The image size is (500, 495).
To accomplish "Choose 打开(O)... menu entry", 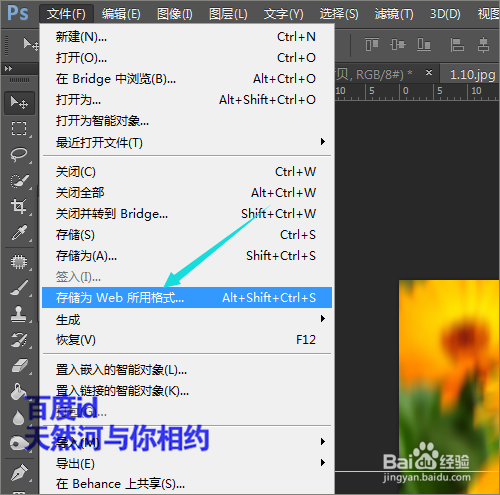I will pyautogui.click(x=187, y=58).
